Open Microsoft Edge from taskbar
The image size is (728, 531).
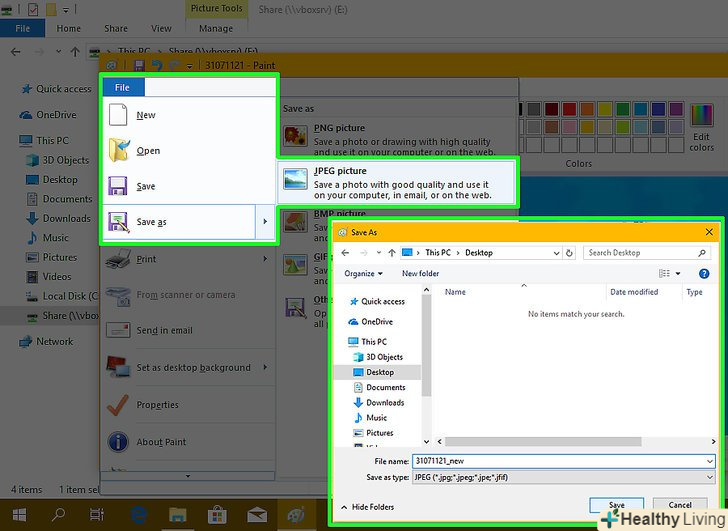[139, 514]
